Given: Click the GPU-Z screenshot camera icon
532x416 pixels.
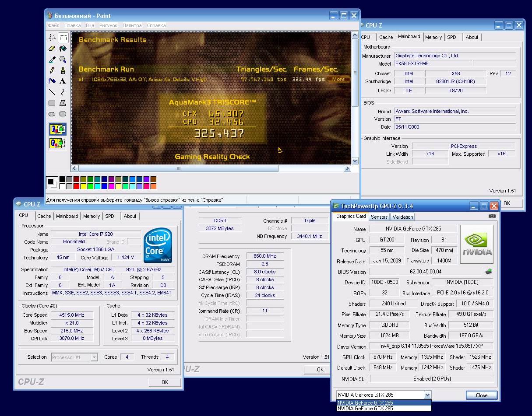Looking at the screenshot, I should click(x=492, y=216).
